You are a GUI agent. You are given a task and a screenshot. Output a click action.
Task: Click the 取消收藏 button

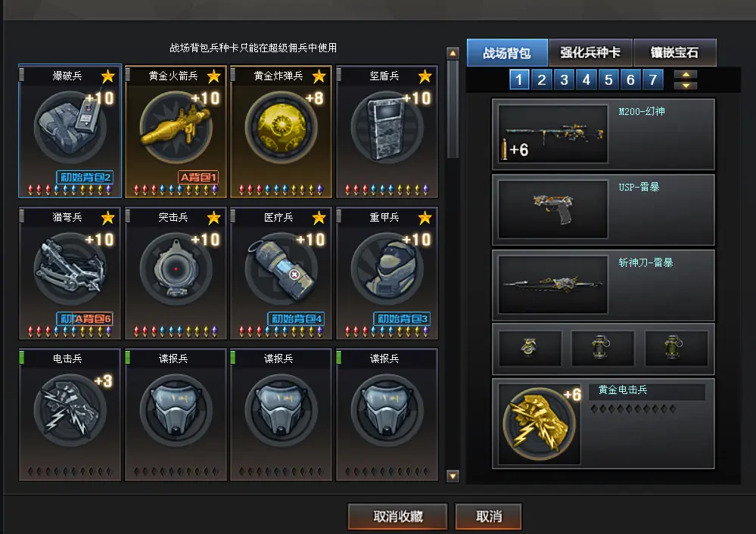pos(398,517)
